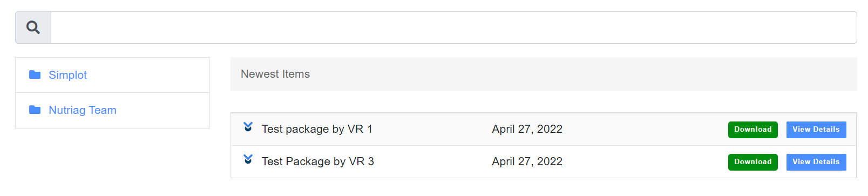
Task: Open the Simplot category link
Action: 67,75
